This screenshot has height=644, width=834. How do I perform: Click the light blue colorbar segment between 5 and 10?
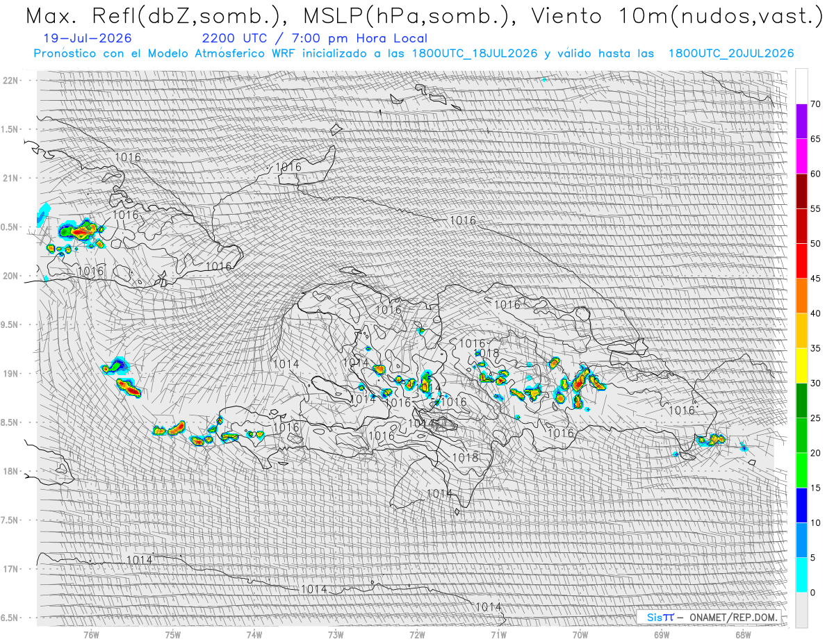point(801,540)
